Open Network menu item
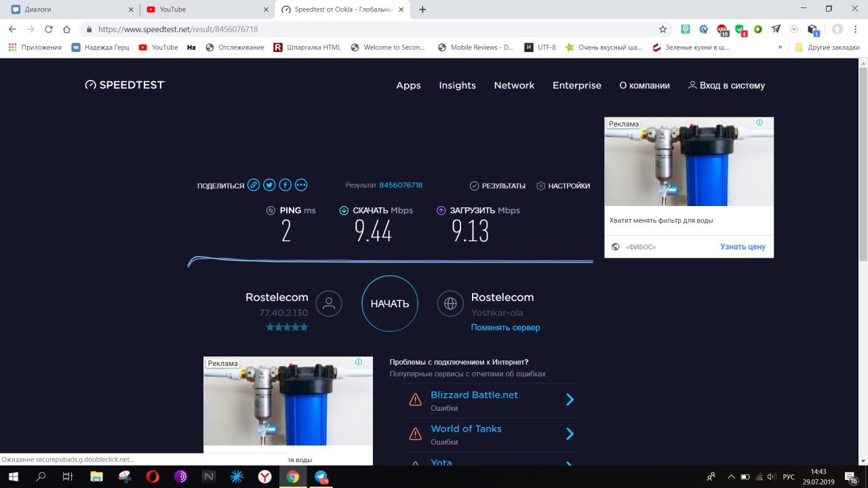 click(x=514, y=85)
